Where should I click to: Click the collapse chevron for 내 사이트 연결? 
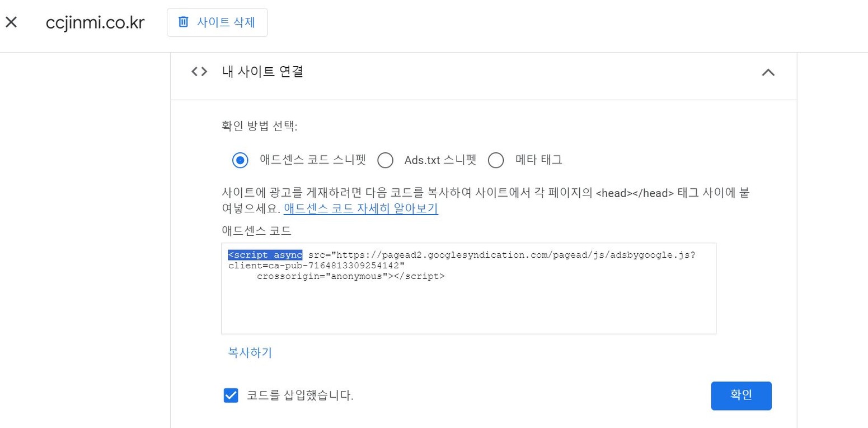coord(768,72)
